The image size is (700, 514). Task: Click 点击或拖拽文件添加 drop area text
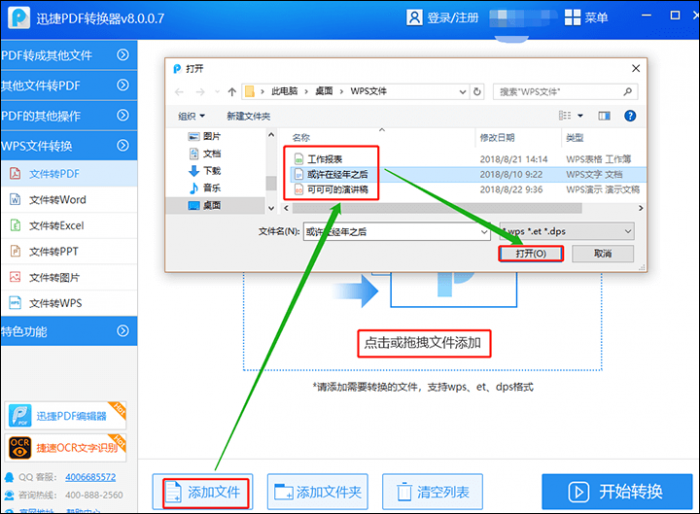pos(423,343)
